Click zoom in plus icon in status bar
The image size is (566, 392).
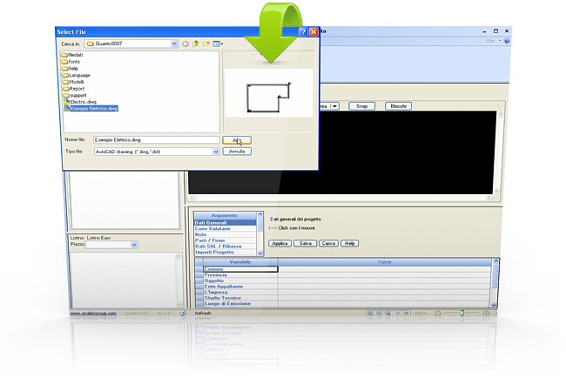click(485, 312)
